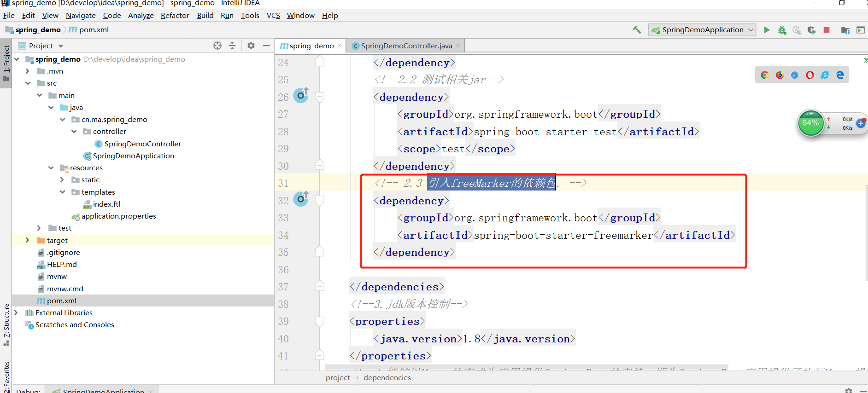The height and width of the screenshot is (393, 868).
Task: Collapse all in Project panel
Action: pyautogui.click(x=232, y=46)
